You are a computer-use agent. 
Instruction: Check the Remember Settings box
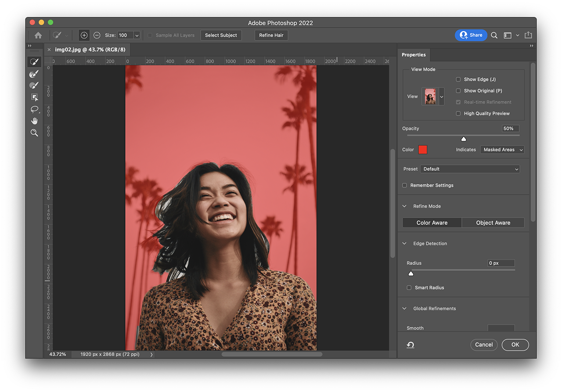click(404, 185)
